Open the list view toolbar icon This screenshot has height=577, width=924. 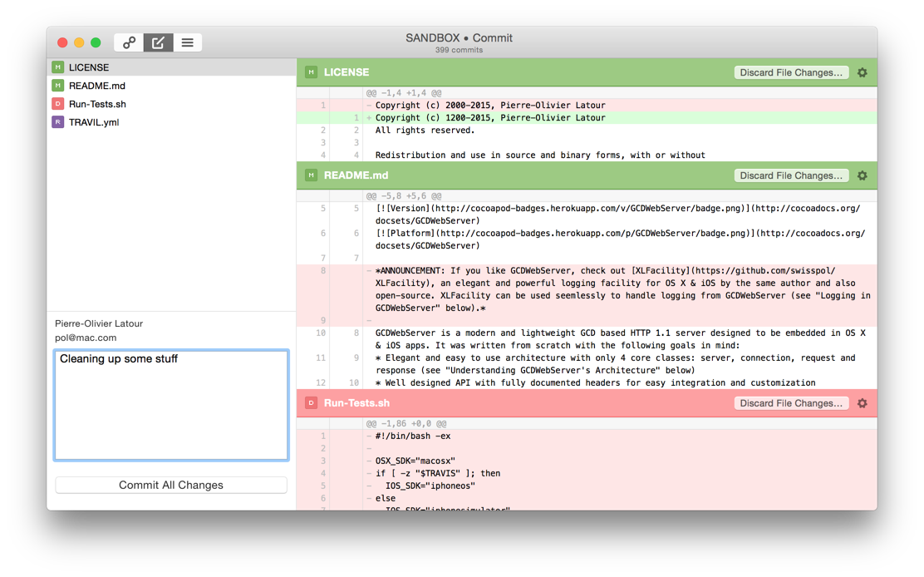[188, 42]
